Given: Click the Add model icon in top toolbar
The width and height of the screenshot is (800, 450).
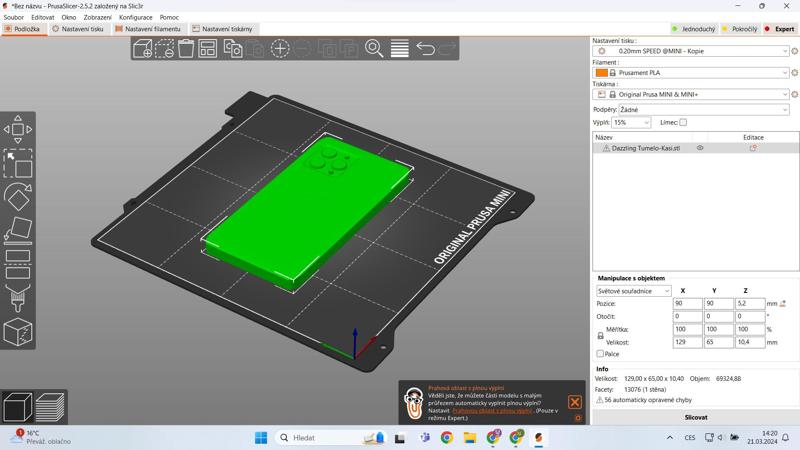Looking at the screenshot, I should pyautogui.click(x=143, y=48).
